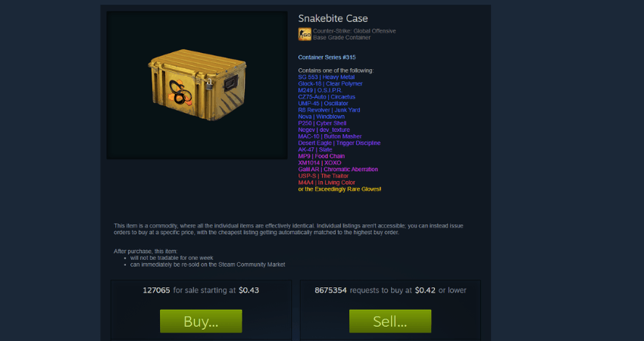Screen dimensions: 644x341
Task: Select Glock-18 | Clear Polymer item
Action: point(330,84)
